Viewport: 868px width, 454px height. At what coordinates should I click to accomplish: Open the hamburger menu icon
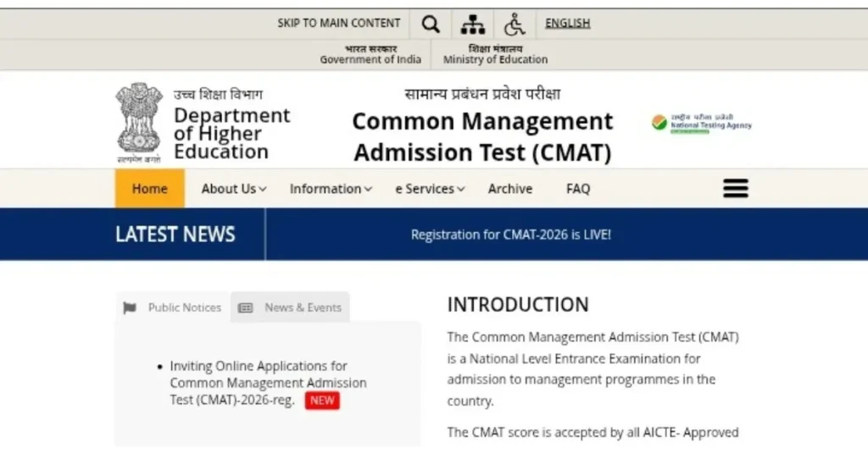point(736,189)
